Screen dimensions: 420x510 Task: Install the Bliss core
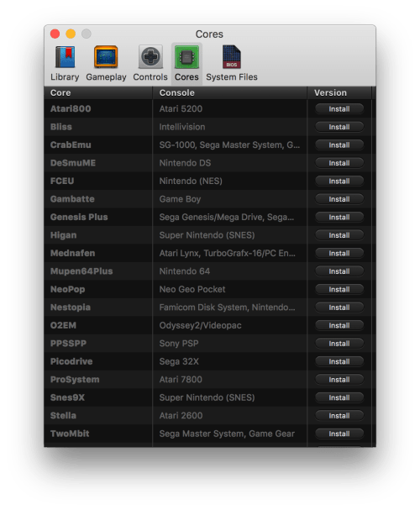(339, 127)
